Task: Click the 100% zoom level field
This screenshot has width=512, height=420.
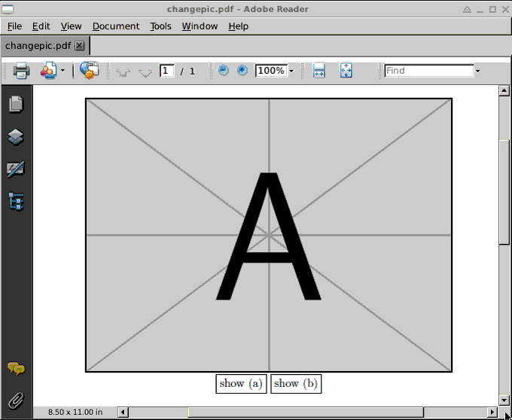Action: click(271, 71)
